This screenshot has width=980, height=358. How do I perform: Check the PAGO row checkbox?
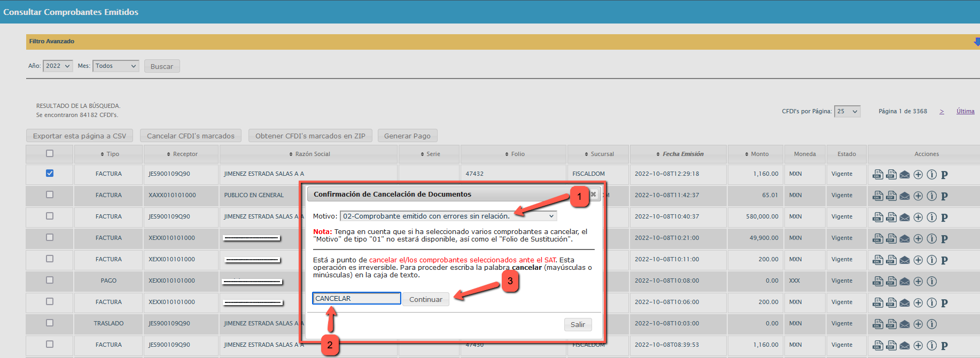pyautogui.click(x=50, y=280)
